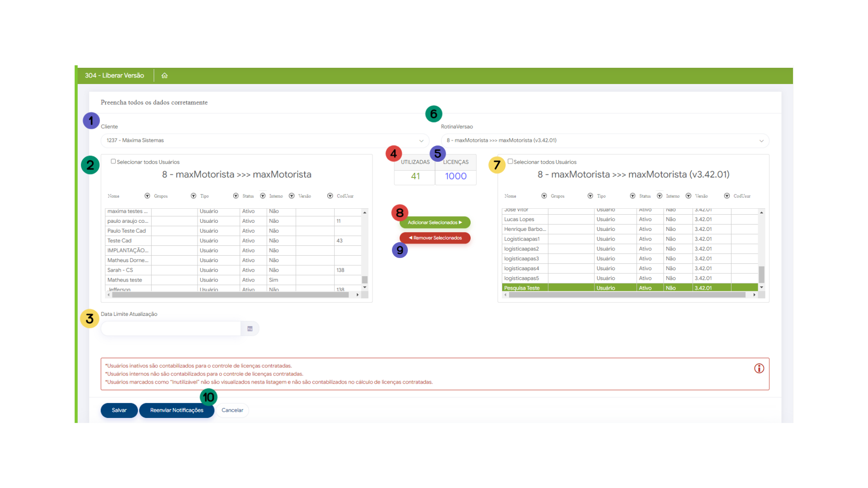Screen dimensions: 868x488
Task: Click the left table horizontal scrollbar
Action: (x=231, y=295)
